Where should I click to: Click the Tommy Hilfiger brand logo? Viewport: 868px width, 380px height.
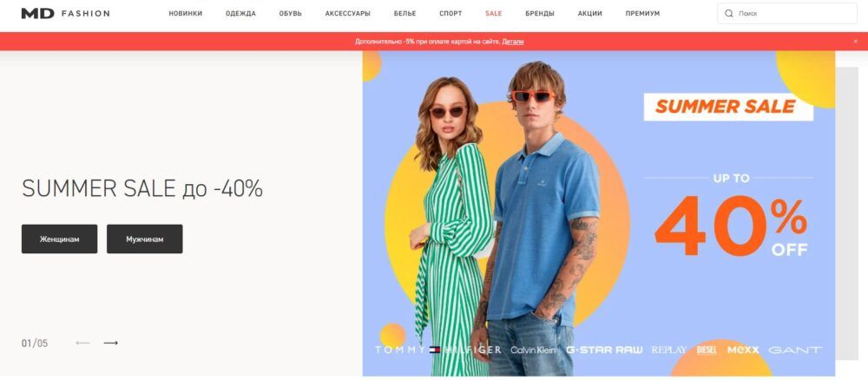437,350
